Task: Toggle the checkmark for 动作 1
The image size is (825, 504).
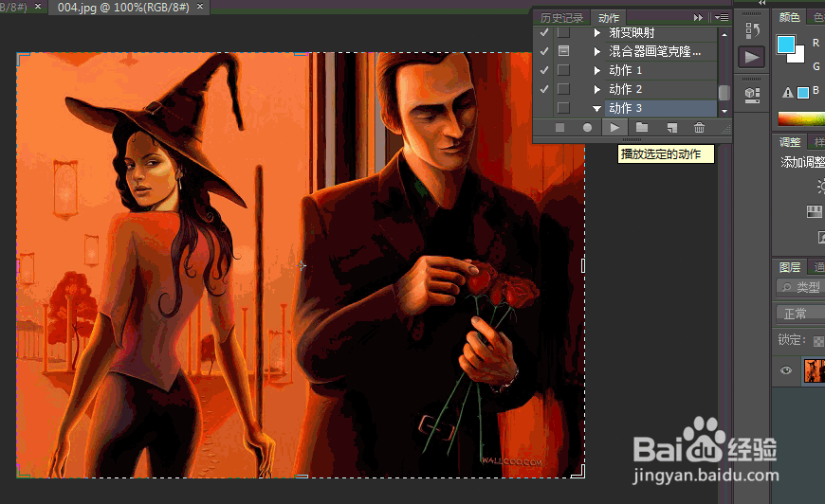Action: click(x=544, y=70)
